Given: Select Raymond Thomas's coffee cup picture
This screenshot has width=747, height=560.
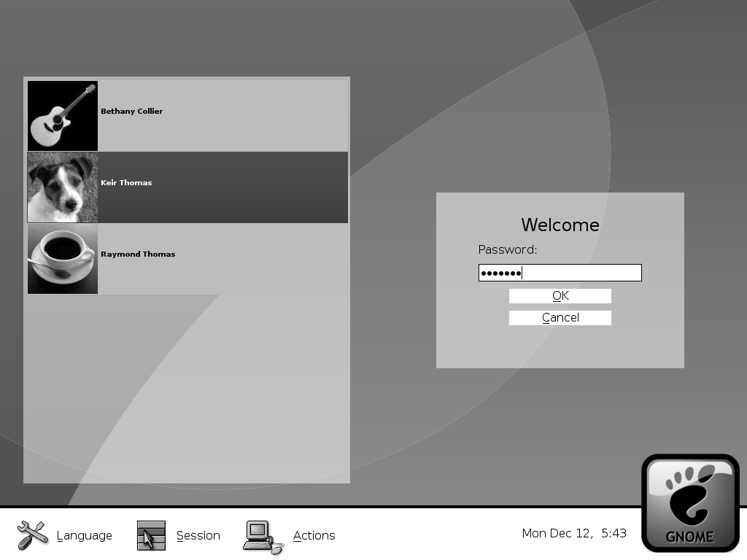Looking at the screenshot, I should tap(63, 259).
